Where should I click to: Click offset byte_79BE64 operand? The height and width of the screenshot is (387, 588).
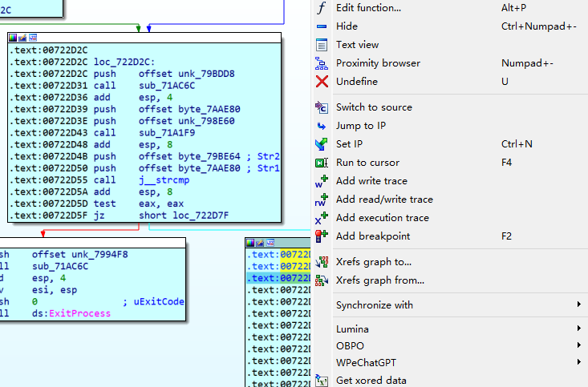point(189,156)
